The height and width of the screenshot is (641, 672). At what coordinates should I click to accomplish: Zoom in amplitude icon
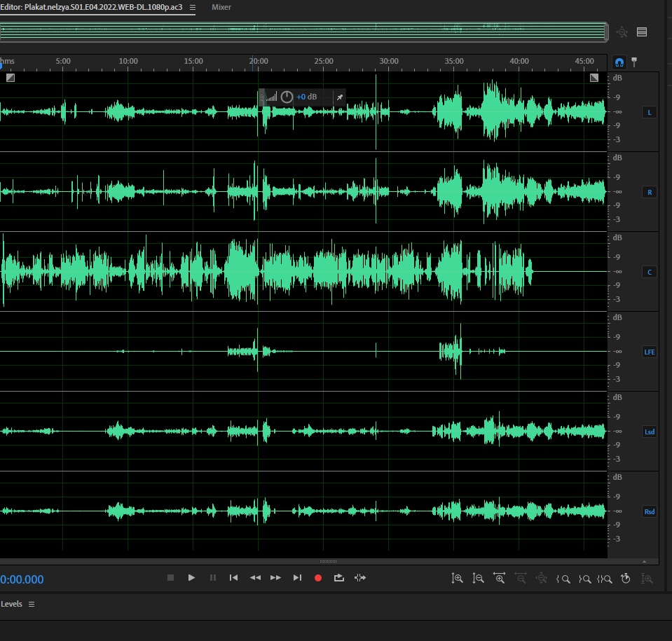[458, 579]
